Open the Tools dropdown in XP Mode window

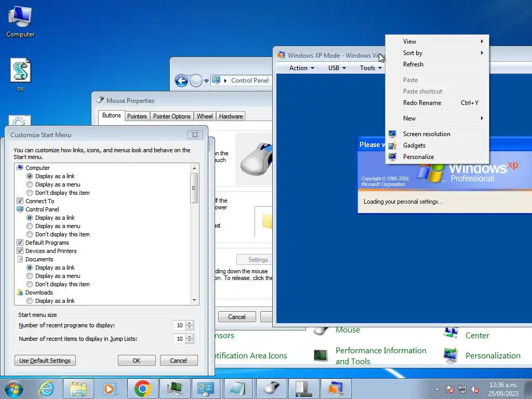(x=370, y=68)
